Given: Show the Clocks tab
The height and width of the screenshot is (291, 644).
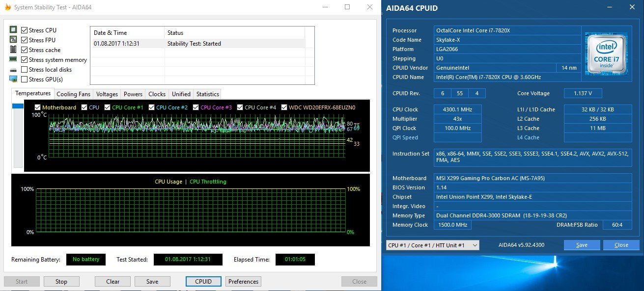Looking at the screenshot, I should [157, 94].
